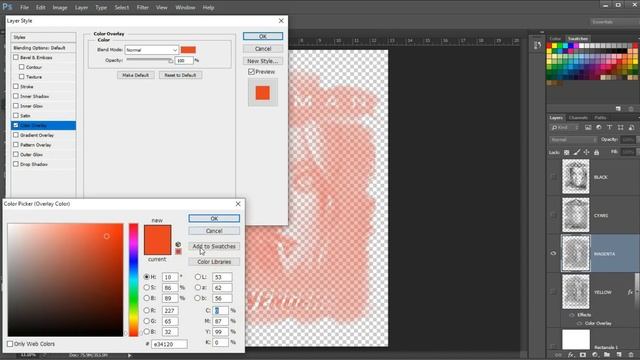640x360 pixels.
Task: Click the new swatch icon in Swatches panel
Action: coord(618,109)
